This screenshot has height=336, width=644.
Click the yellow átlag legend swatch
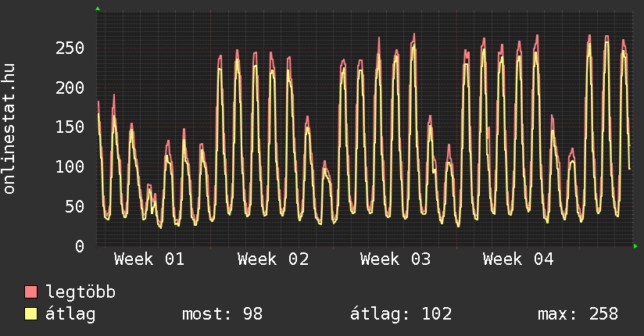[31, 314]
